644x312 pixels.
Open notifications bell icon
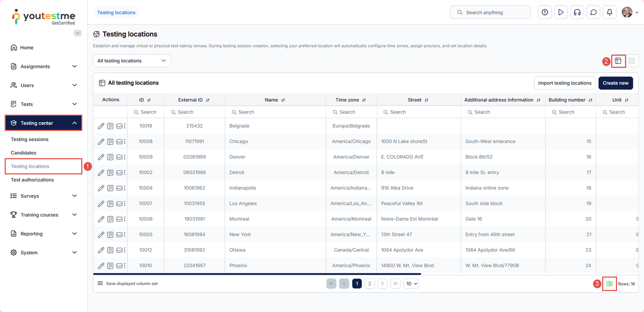pyautogui.click(x=609, y=12)
